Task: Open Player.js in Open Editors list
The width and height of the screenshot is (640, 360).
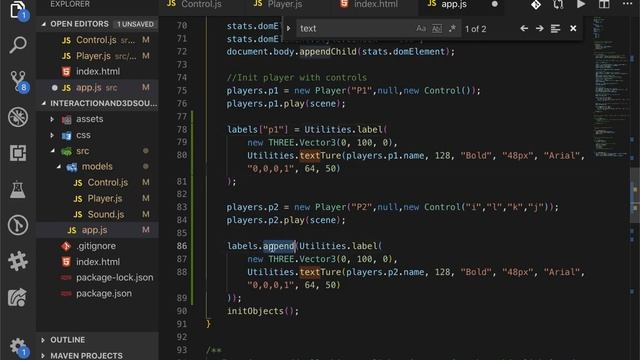Action: [98, 56]
